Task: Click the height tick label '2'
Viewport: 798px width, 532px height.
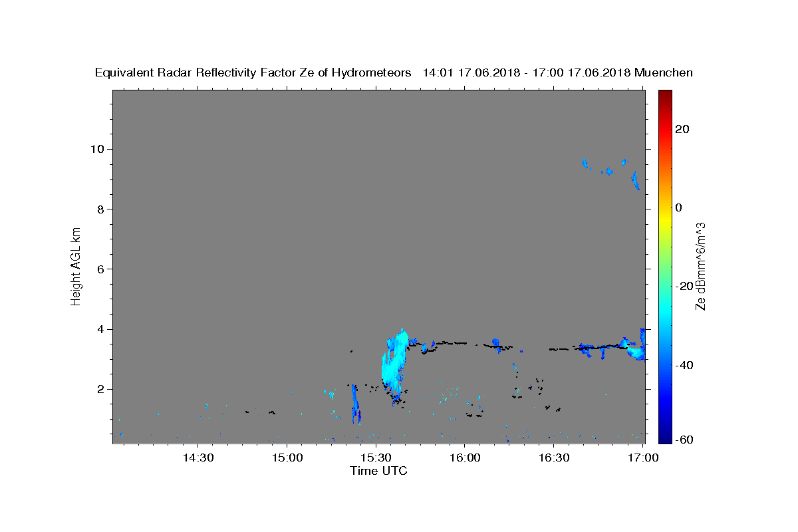Action: click(x=102, y=389)
